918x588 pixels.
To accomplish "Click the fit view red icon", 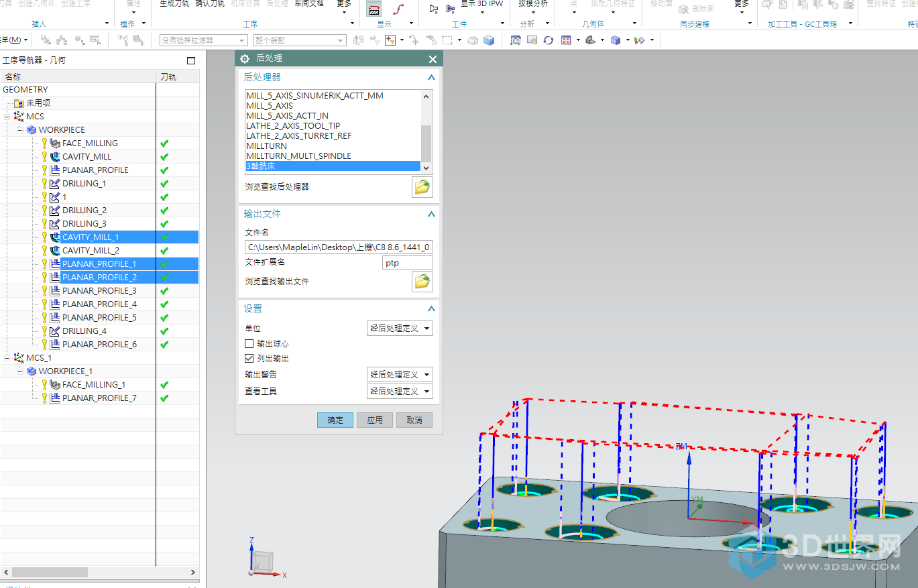I will click(x=566, y=40).
